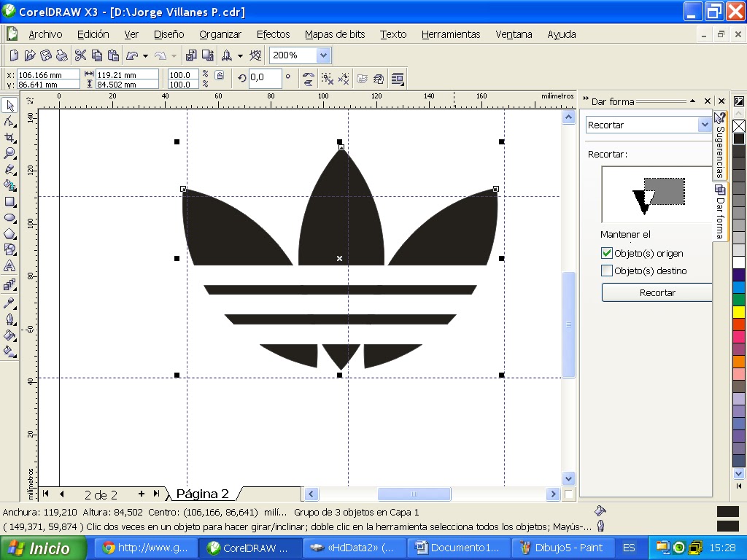Select the Rectangle tool

[x=10, y=202]
